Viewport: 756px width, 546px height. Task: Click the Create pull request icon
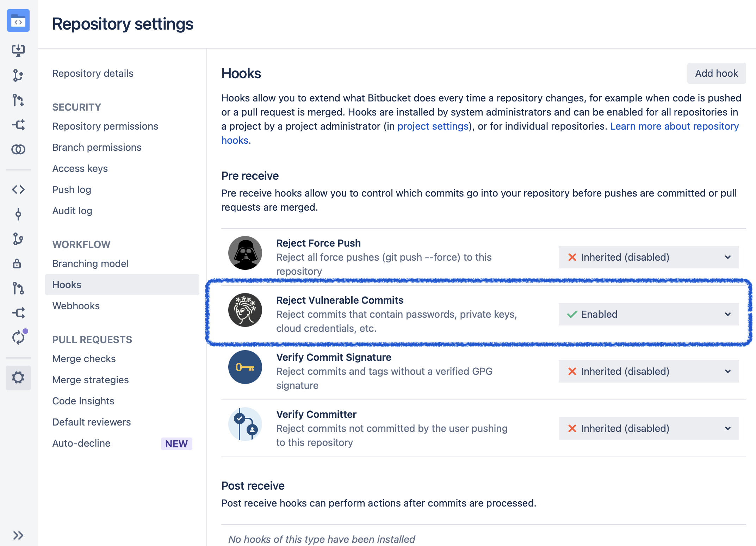coord(18,100)
